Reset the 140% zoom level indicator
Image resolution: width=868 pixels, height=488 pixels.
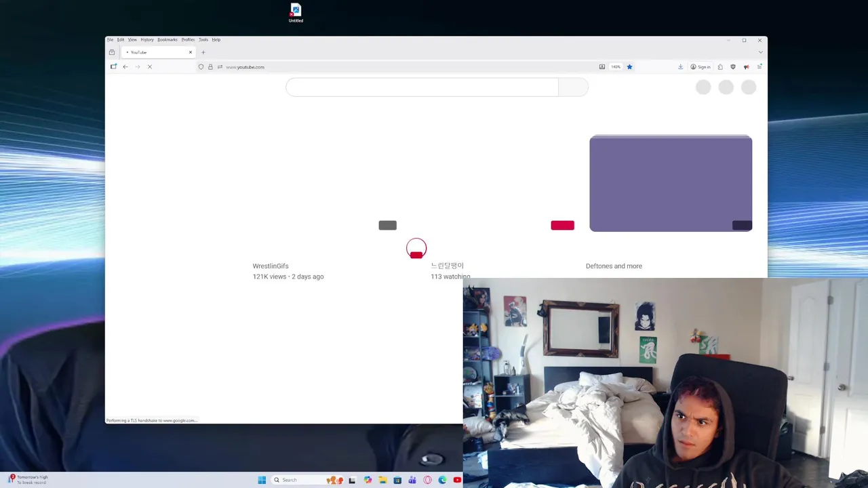pos(616,66)
